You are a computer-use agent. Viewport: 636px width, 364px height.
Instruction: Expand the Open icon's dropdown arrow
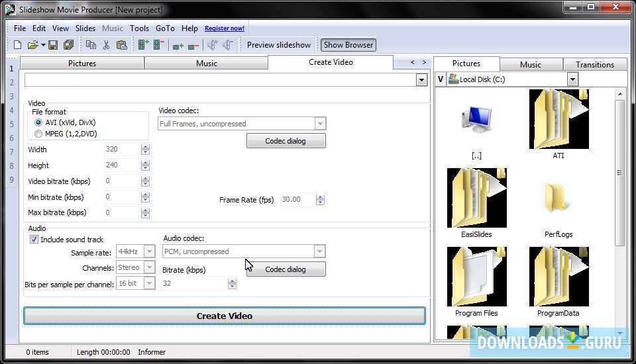tap(43, 45)
